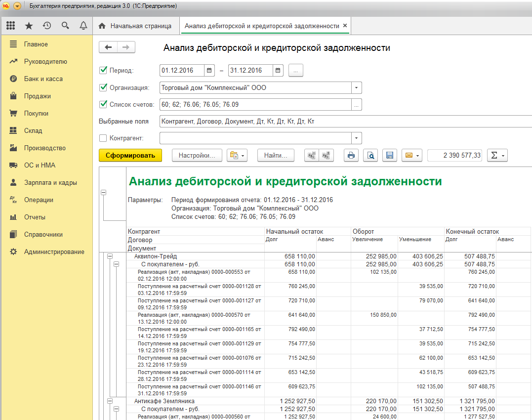Screen dimensions: 532x420
Task: Open Favorites star icon
Action: [29, 26]
